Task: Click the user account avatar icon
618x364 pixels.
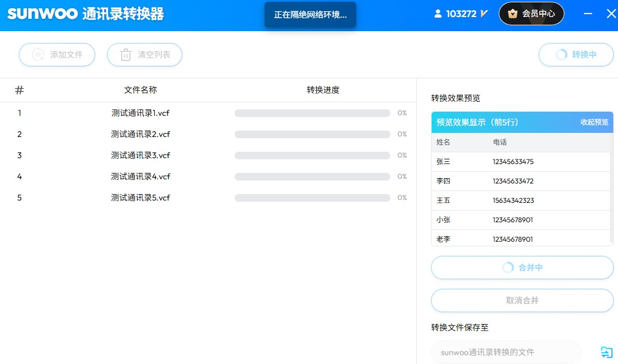Action: 437,14
